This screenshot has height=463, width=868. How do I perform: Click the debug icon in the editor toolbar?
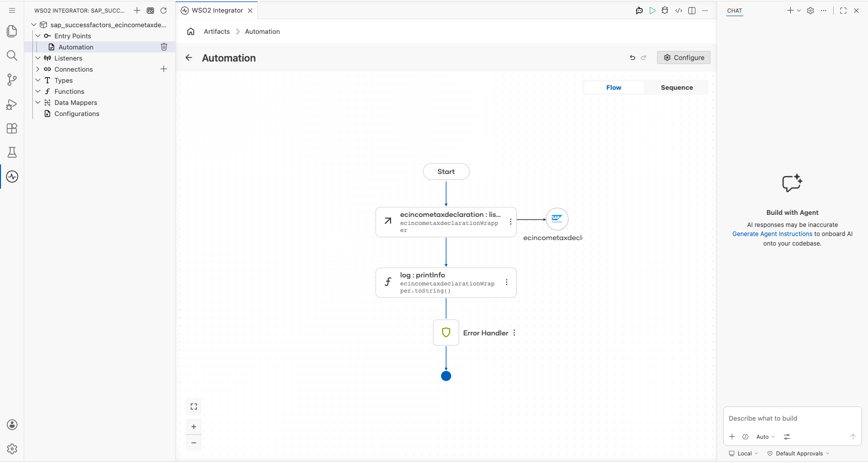point(665,11)
